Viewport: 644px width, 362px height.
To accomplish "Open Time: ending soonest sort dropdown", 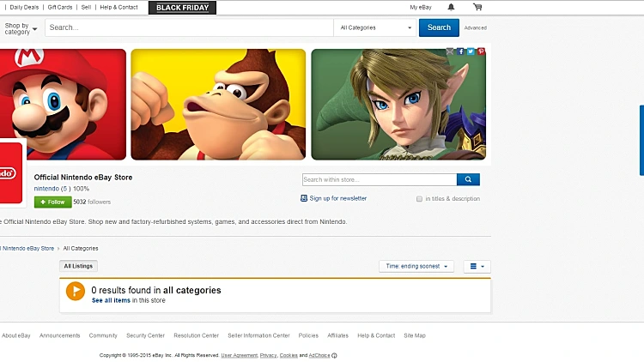I will click(x=416, y=267).
